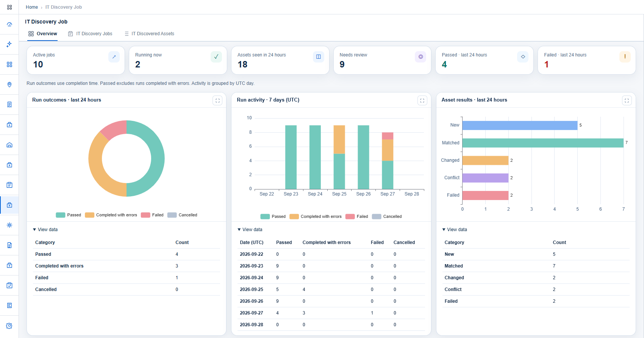
Task: Collapse View data under Run outcomes
Action: [x=45, y=230]
